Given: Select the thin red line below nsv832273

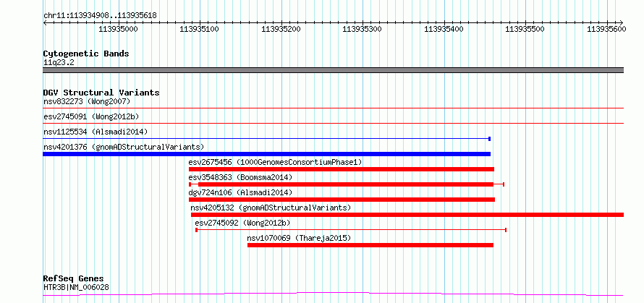Looking at the screenshot, I should pos(333,108).
